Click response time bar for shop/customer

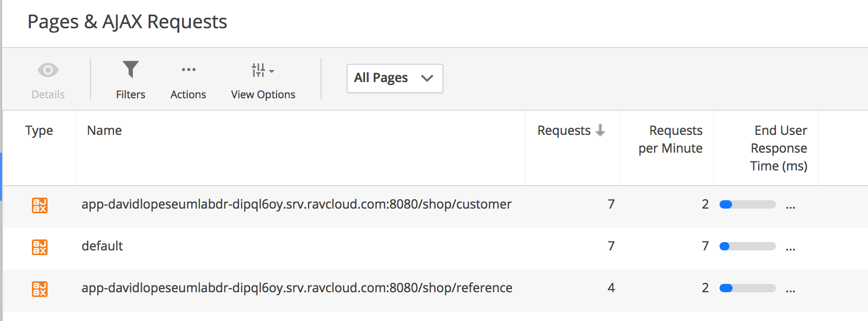747,204
